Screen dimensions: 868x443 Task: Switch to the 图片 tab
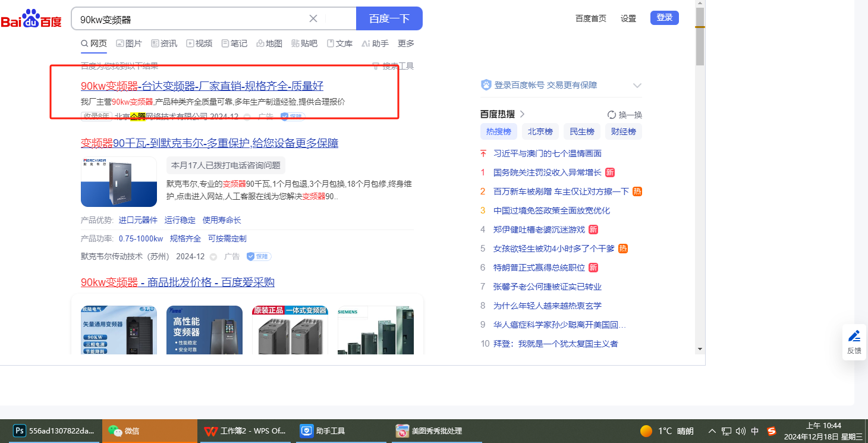(129, 43)
